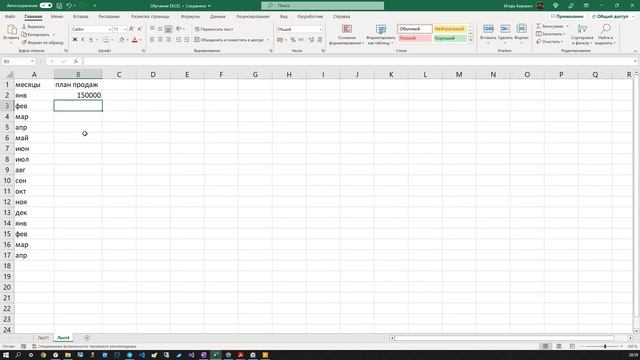Open Conditional Formatting menu
Viewport: 640px width, 360px height.
click(x=347, y=34)
